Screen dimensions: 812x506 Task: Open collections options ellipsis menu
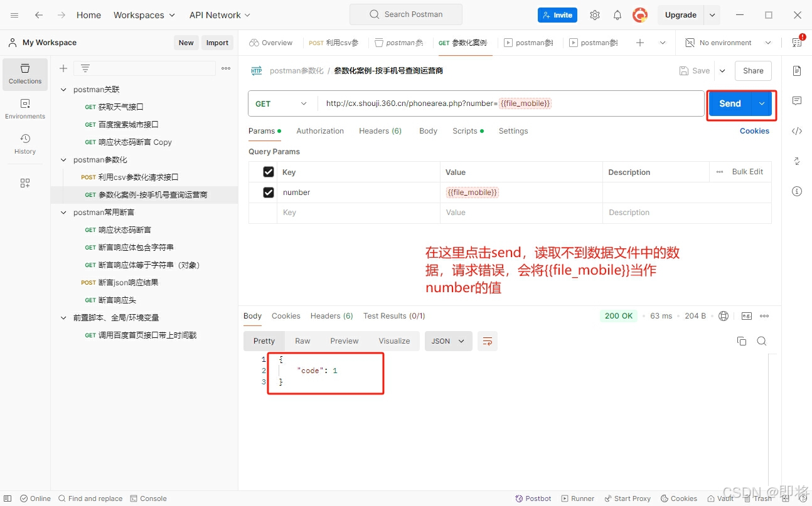[x=226, y=68]
